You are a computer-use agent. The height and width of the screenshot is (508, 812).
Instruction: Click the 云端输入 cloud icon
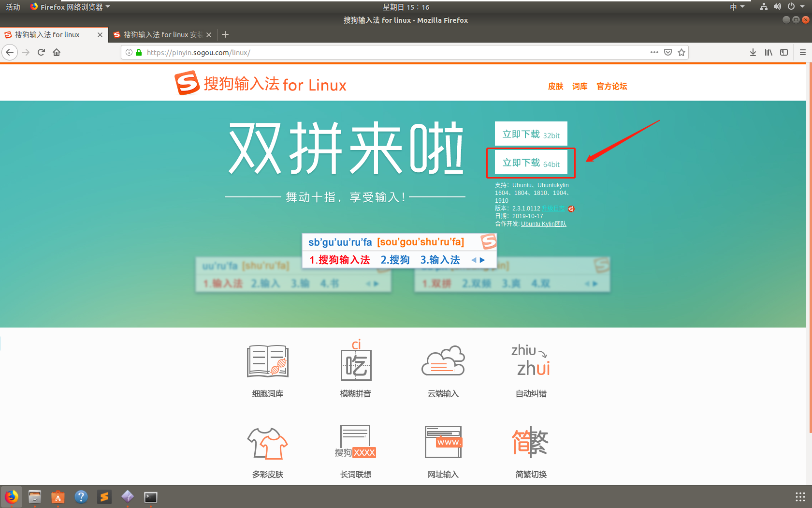pos(443,361)
